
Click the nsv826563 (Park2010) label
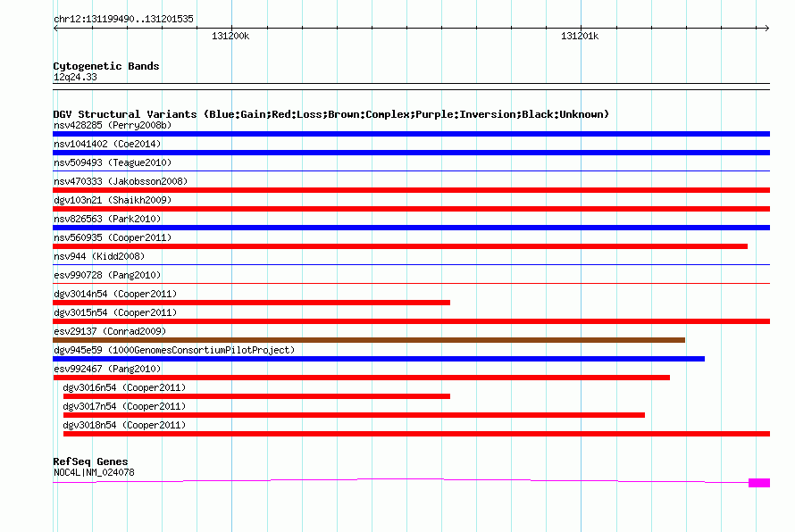(107, 219)
